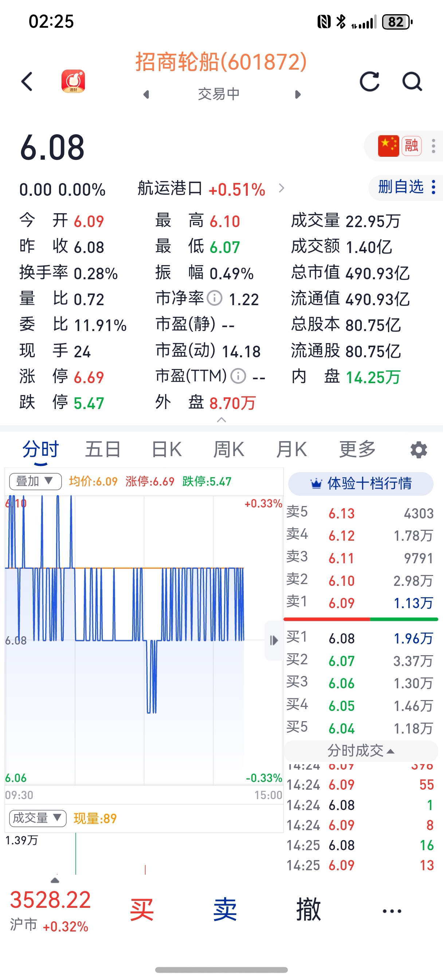Tap info icon next to 市净率

coord(215,298)
